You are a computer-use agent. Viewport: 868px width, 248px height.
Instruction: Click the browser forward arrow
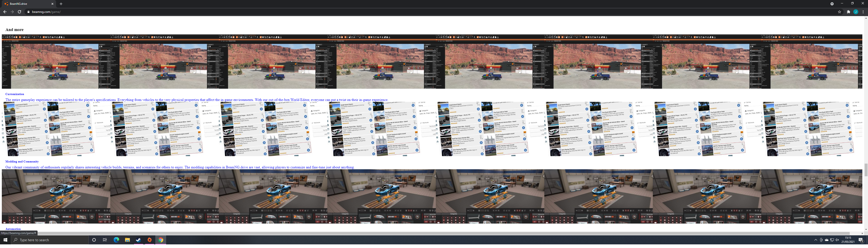pos(12,12)
